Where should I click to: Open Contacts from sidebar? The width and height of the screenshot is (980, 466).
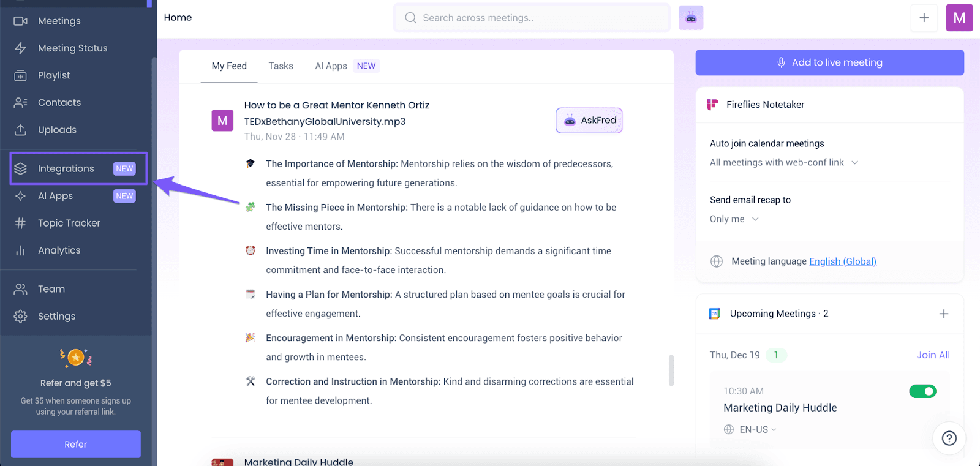click(x=59, y=102)
